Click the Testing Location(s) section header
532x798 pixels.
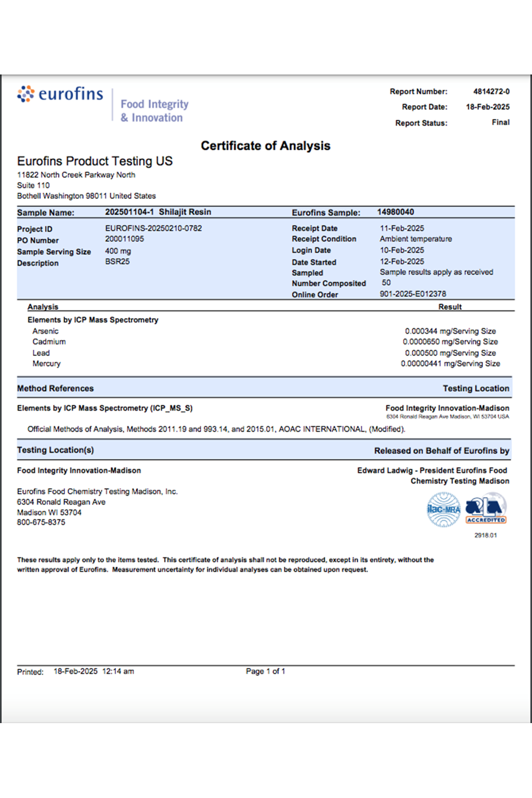click(x=55, y=450)
